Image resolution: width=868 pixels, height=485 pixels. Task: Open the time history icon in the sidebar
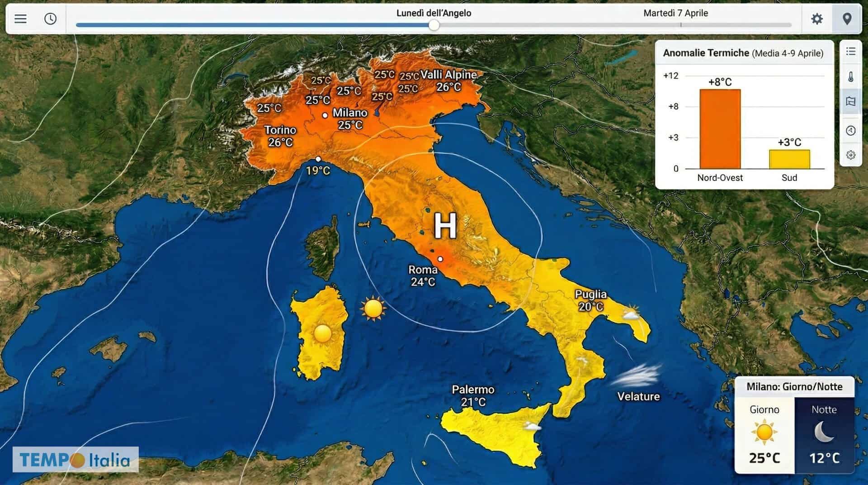tap(850, 131)
